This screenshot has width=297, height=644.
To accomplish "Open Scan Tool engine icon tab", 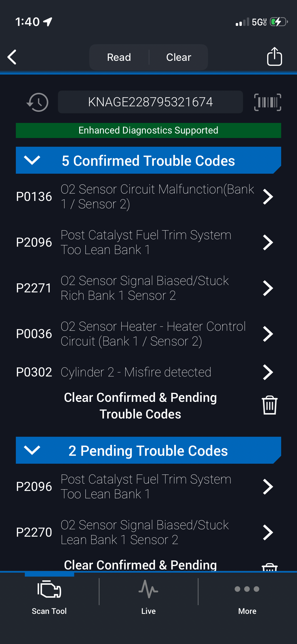I will [x=49, y=596].
